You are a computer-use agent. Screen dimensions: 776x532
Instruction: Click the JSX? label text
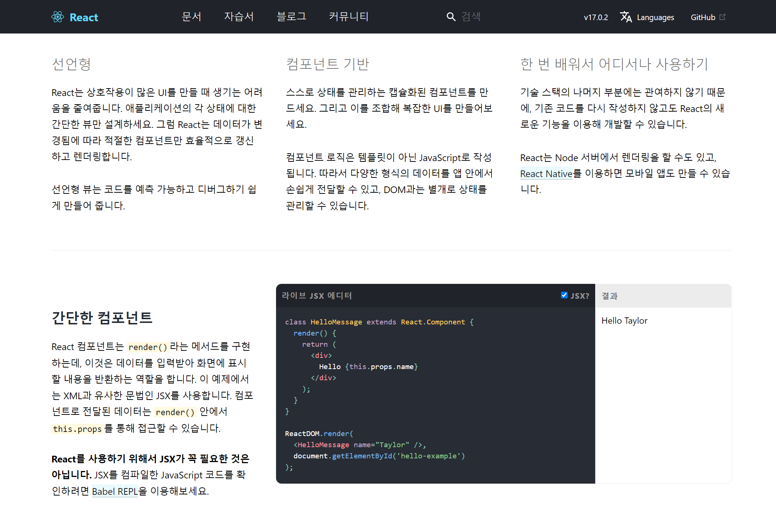(x=580, y=296)
